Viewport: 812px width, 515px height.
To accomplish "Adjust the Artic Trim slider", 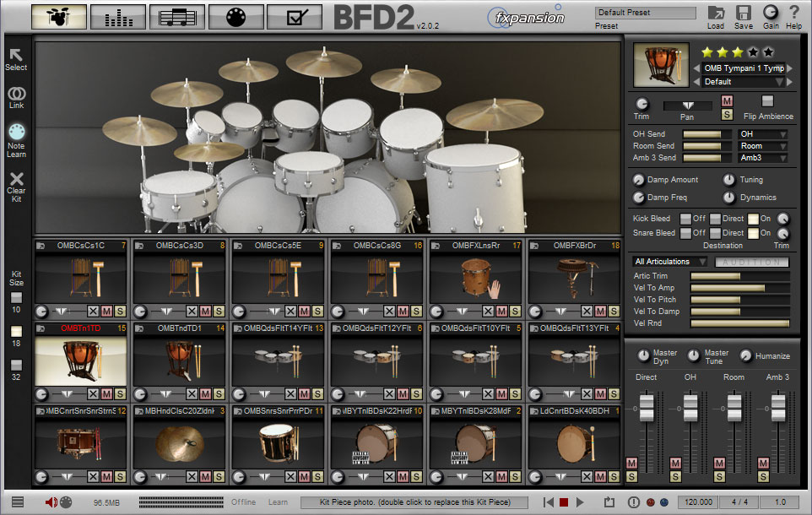I will point(739,276).
